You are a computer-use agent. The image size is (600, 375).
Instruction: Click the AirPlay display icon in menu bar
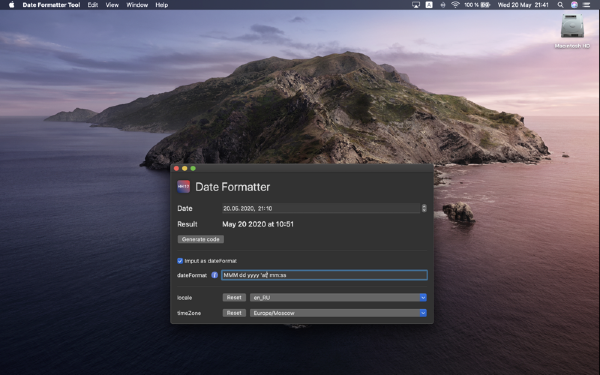point(416,5)
